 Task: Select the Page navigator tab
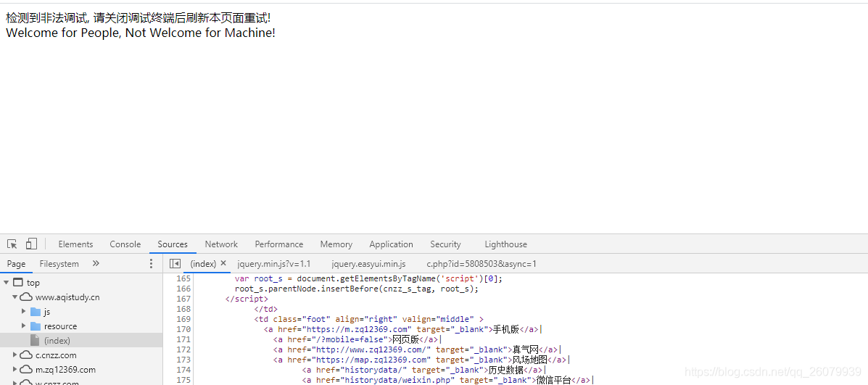pyautogui.click(x=16, y=264)
